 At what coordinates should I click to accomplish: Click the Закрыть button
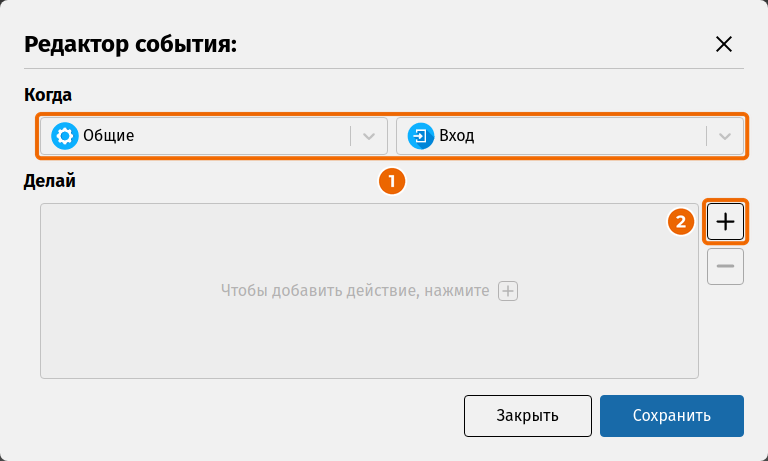[528, 416]
